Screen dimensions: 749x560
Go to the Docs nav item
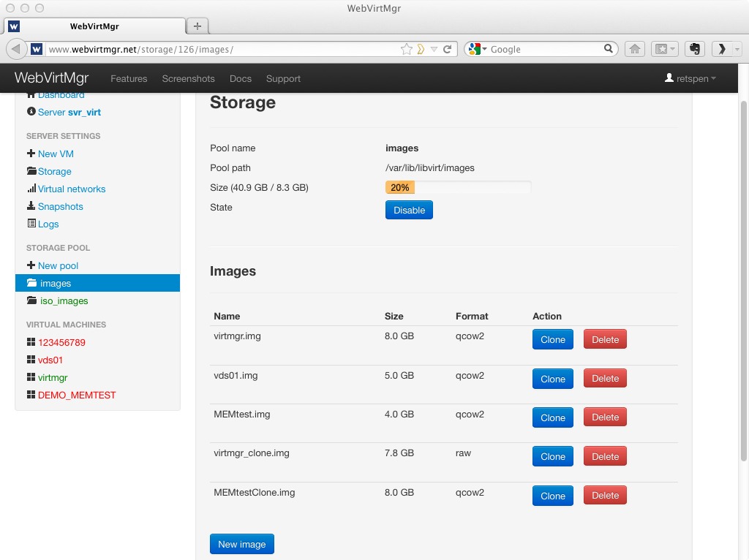point(240,78)
